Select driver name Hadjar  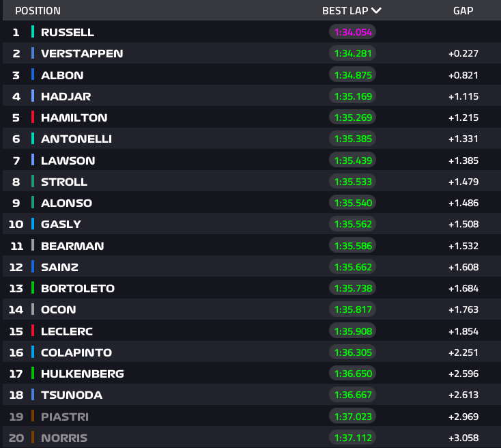(66, 96)
